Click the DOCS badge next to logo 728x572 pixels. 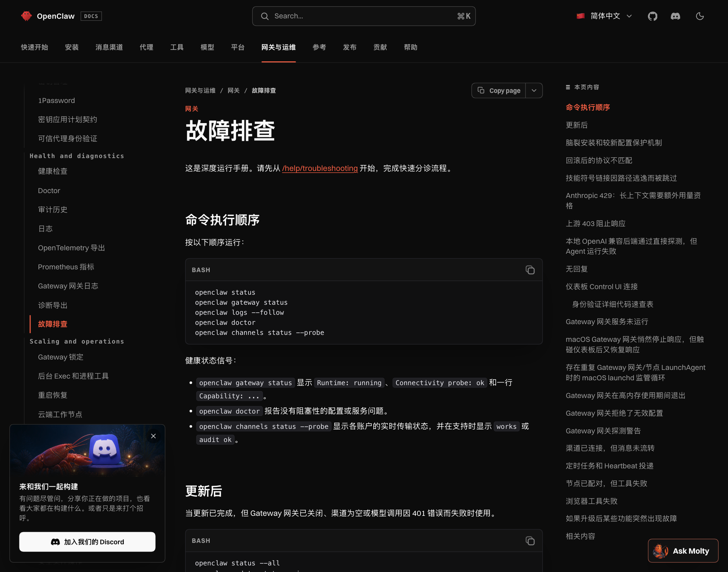[91, 16]
